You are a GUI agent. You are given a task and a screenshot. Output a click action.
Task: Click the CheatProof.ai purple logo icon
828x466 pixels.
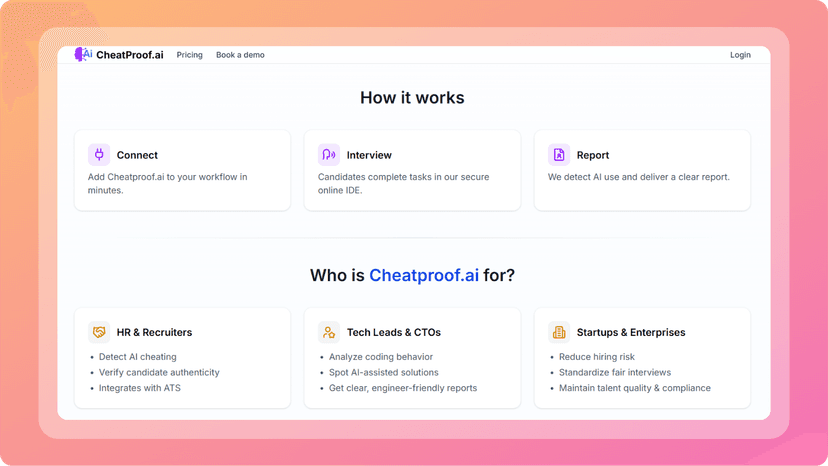pos(83,54)
